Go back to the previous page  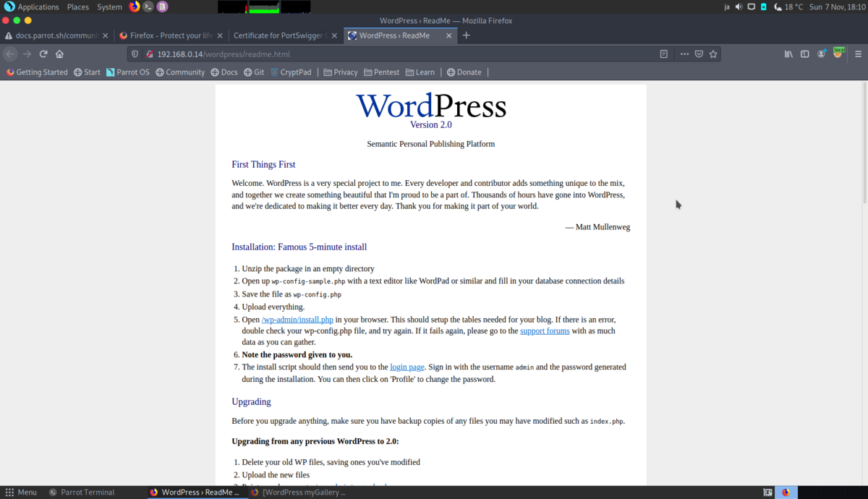[10, 54]
